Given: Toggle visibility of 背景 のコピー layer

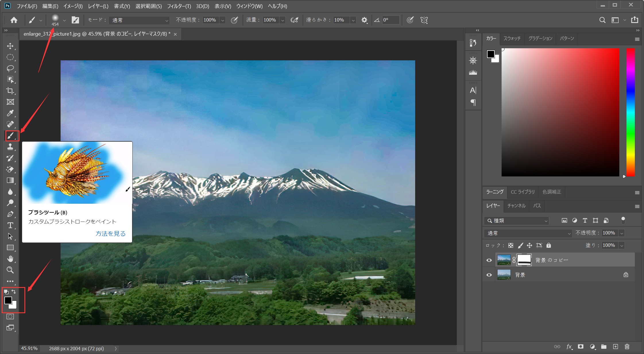Looking at the screenshot, I should click(x=489, y=260).
